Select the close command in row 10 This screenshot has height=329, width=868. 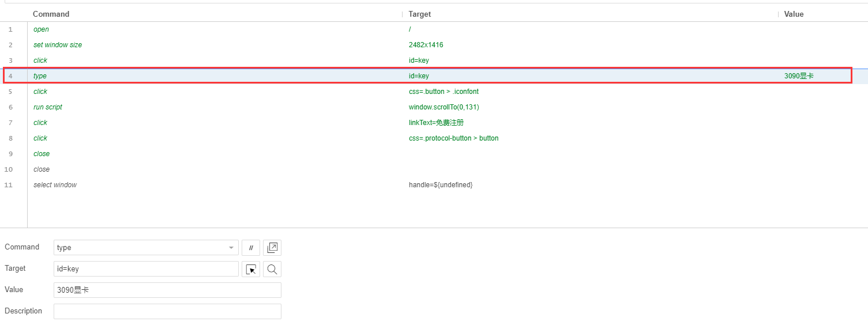(x=42, y=169)
